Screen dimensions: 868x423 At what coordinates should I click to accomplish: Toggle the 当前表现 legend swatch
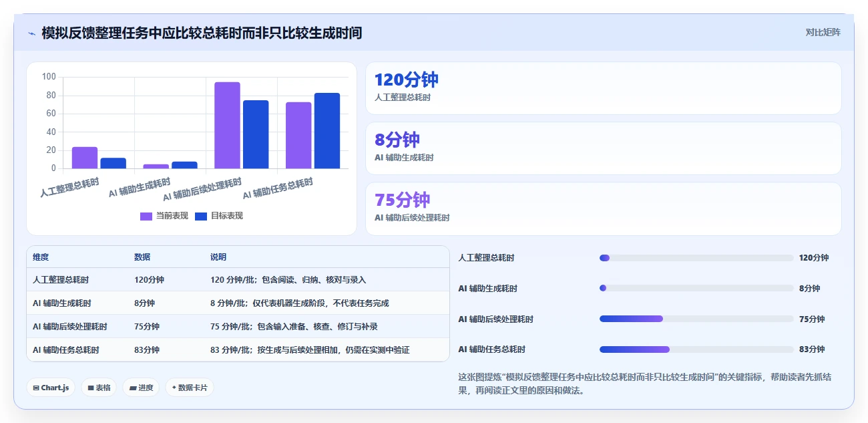click(x=146, y=216)
